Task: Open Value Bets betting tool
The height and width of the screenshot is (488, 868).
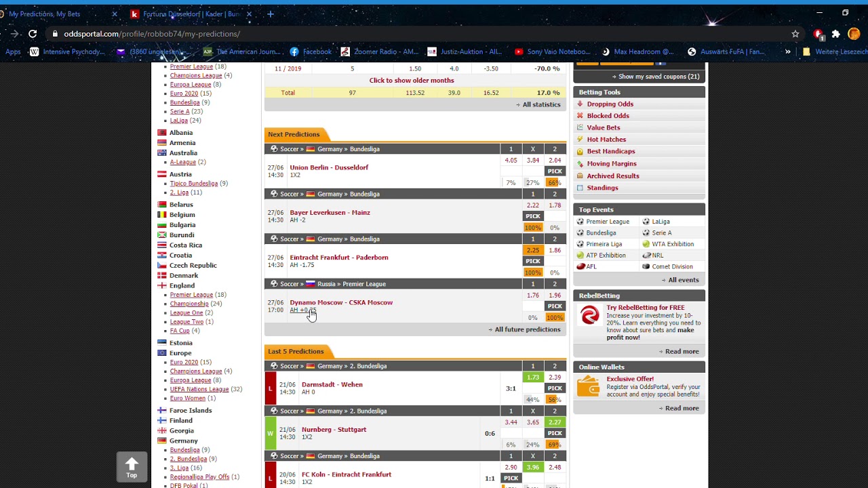Action: tap(604, 127)
